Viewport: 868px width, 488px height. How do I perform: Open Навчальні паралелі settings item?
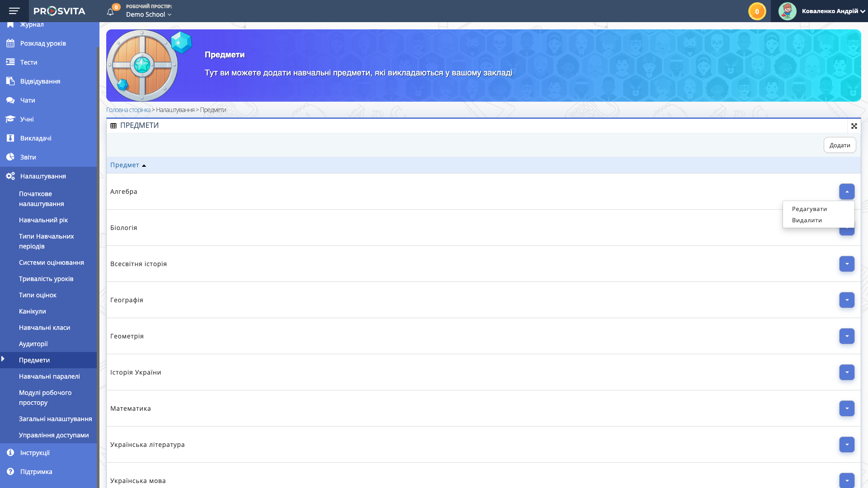coord(48,376)
